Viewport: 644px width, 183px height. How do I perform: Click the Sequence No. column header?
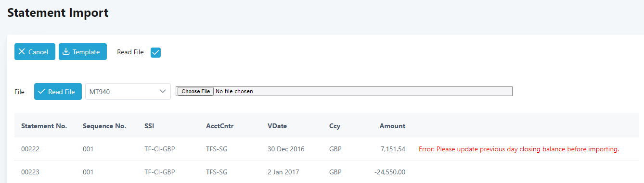point(104,126)
